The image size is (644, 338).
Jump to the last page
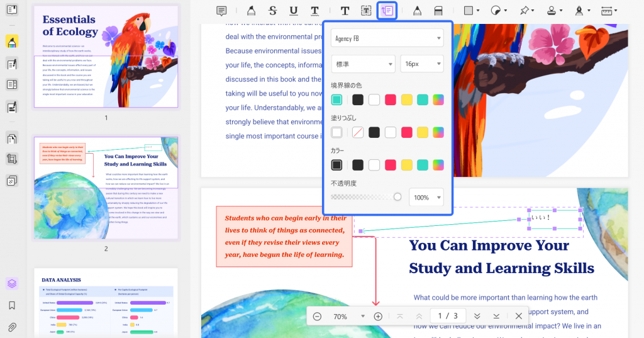496,316
